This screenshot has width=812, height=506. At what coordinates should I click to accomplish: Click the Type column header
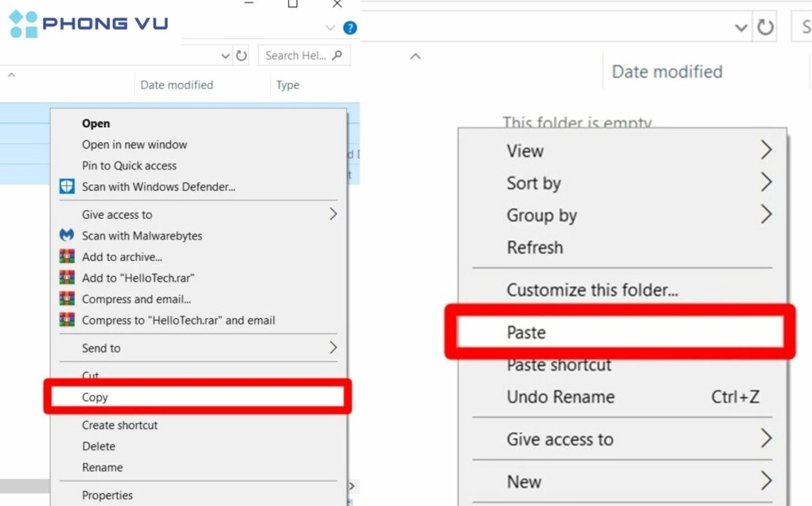coord(287,85)
